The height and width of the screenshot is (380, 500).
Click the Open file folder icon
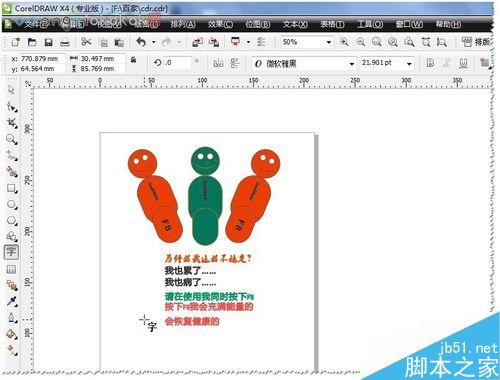pyautogui.click(x=32, y=42)
